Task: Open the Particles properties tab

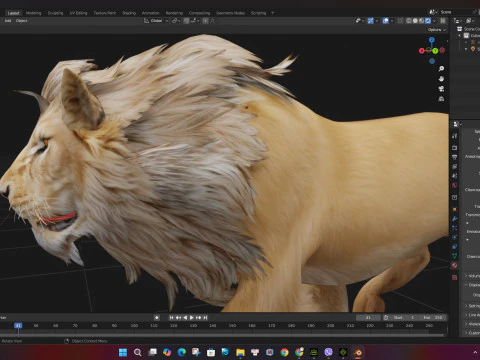Action: tap(455, 228)
